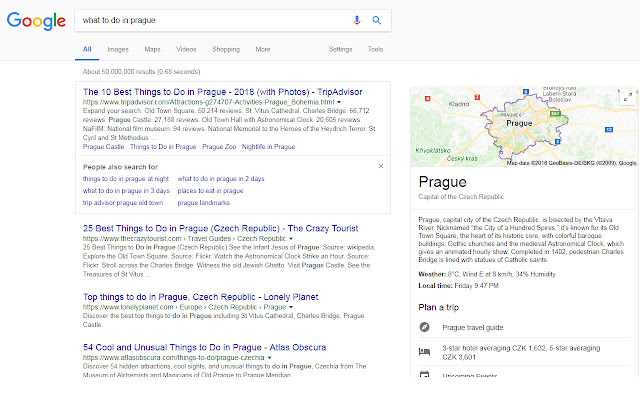Search places to eat in prague
This screenshot has width=640, height=400.
click(210, 191)
